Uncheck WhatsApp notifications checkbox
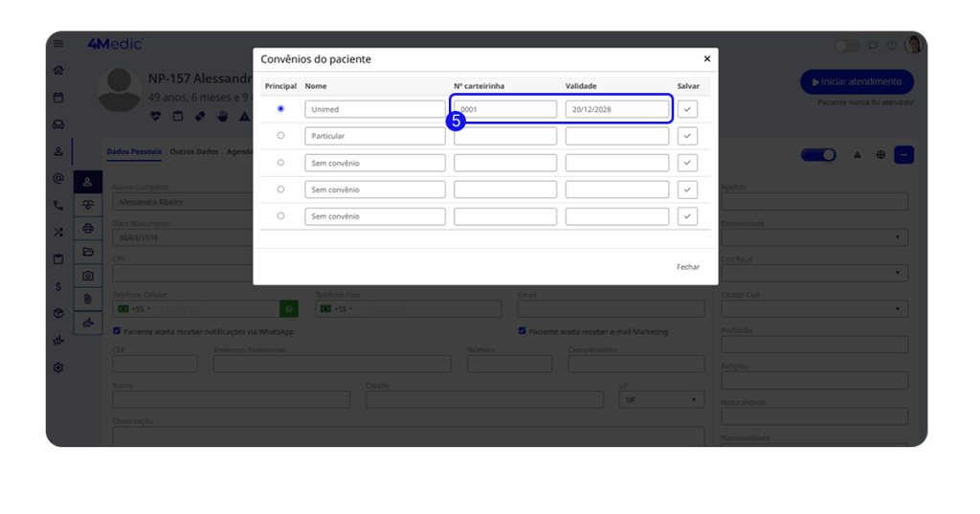 point(117,331)
